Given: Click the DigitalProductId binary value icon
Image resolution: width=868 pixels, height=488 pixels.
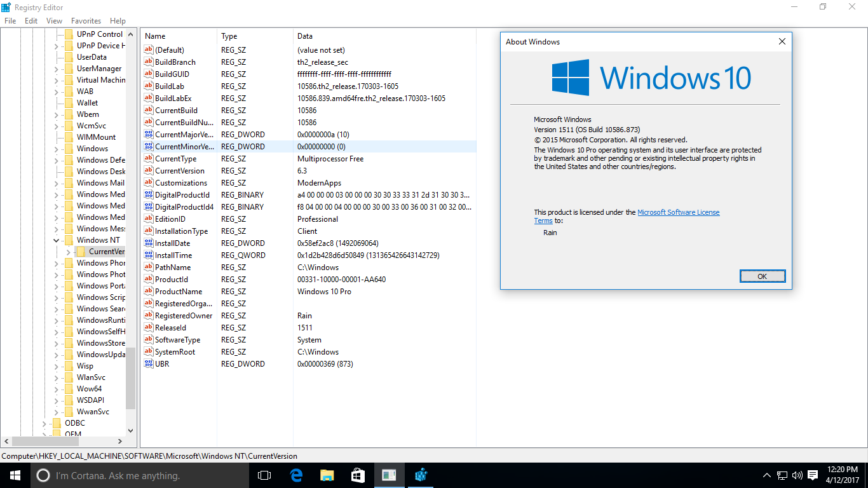Looking at the screenshot, I should [149, 195].
